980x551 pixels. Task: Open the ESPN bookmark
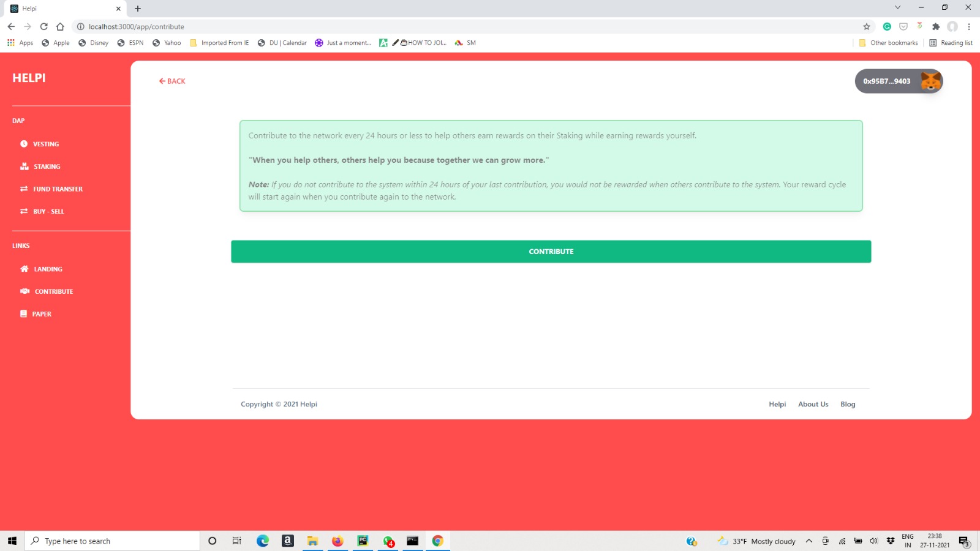pyautogui.click(x=130, y=43)
